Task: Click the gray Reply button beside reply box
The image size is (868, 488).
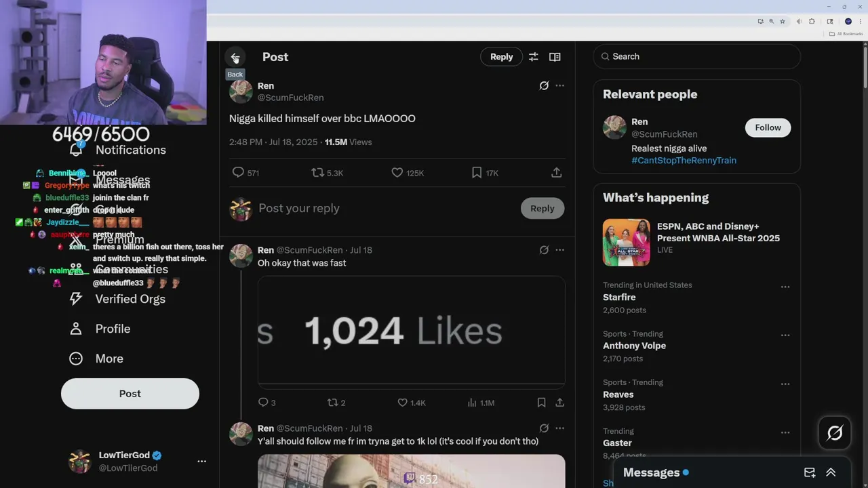Action: pos(542,208)
